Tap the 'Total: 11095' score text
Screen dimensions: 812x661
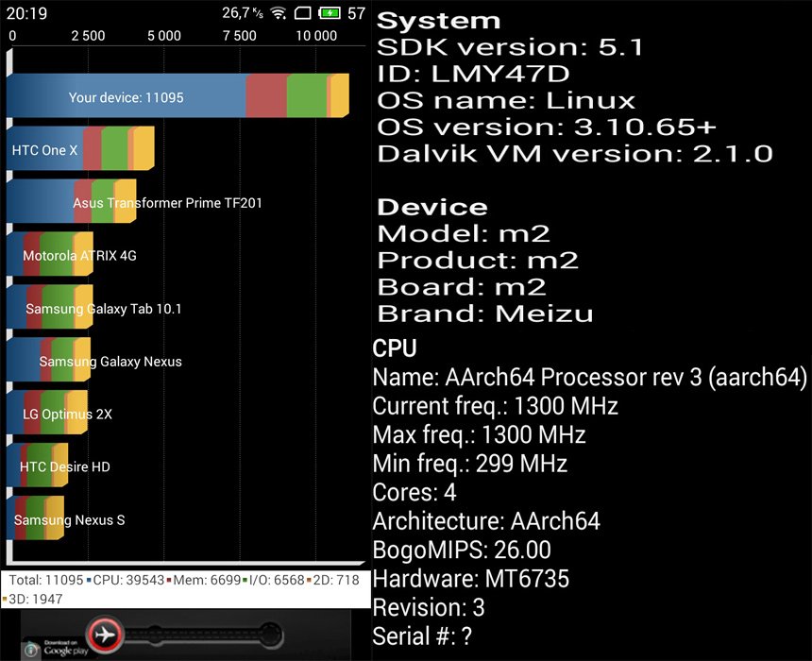coord(46,580)
